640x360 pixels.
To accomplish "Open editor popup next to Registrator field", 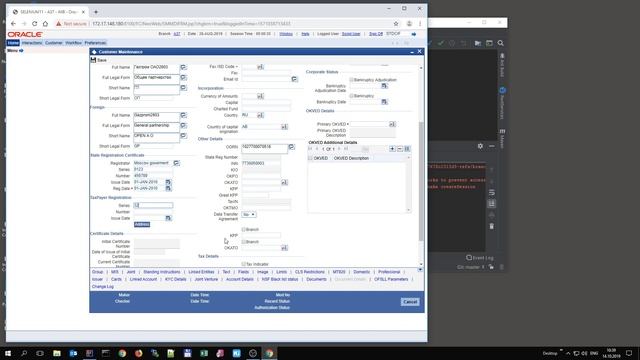I will pos(176,163).
